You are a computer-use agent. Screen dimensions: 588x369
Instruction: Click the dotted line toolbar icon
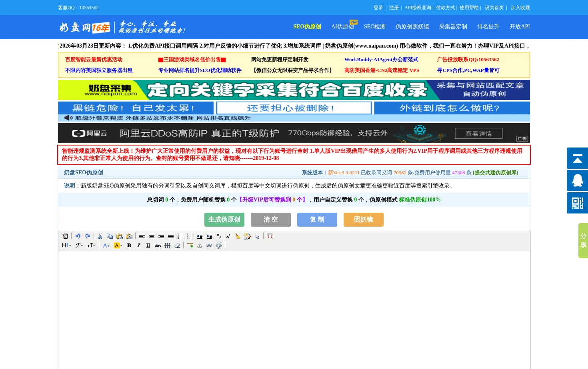(168, 245)
